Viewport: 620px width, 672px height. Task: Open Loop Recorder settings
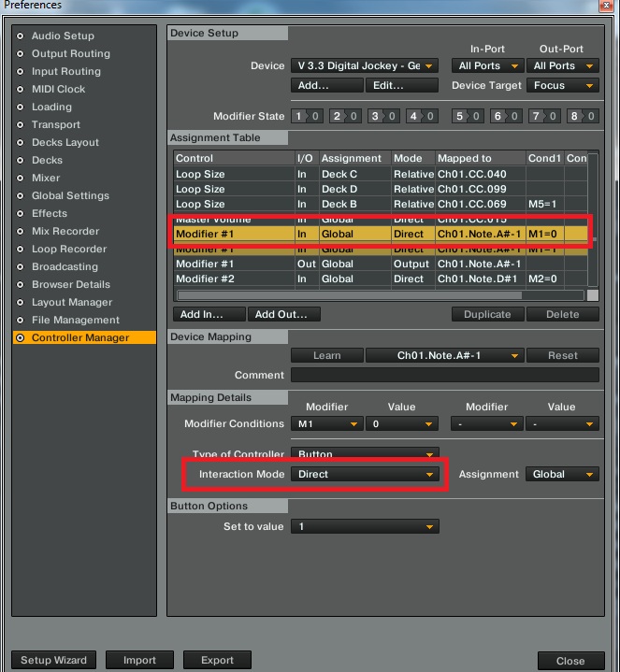click(x=69, y=249)
